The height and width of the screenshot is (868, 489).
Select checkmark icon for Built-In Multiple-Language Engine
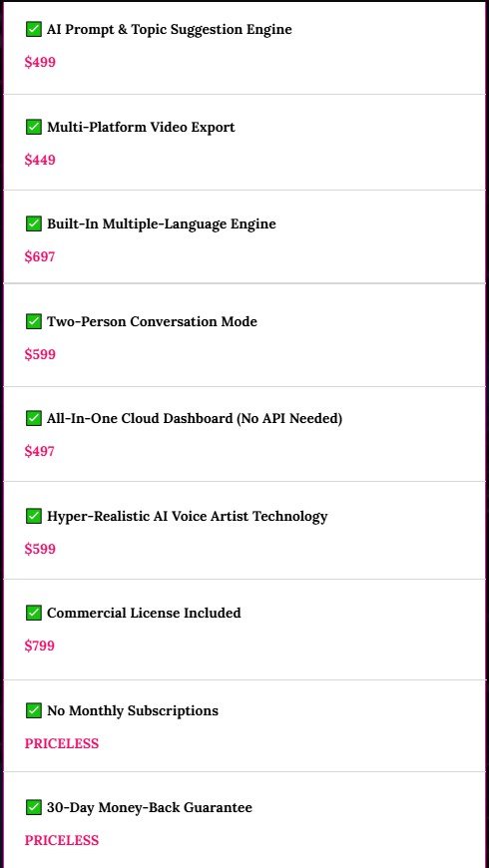34,224
